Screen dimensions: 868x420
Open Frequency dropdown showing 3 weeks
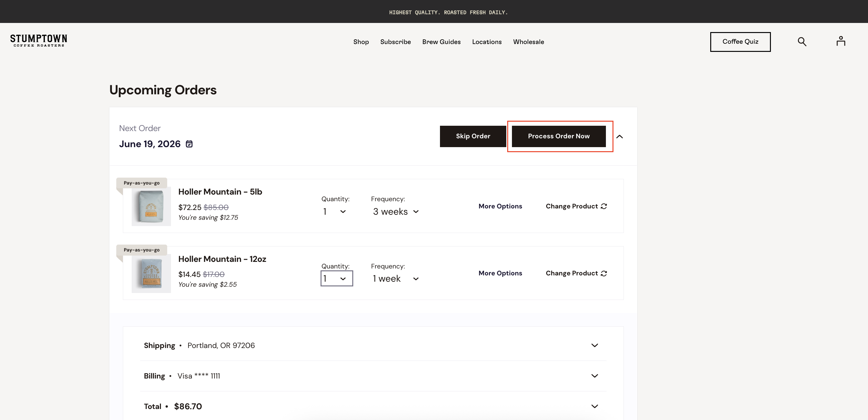click(x=396, y=211)
